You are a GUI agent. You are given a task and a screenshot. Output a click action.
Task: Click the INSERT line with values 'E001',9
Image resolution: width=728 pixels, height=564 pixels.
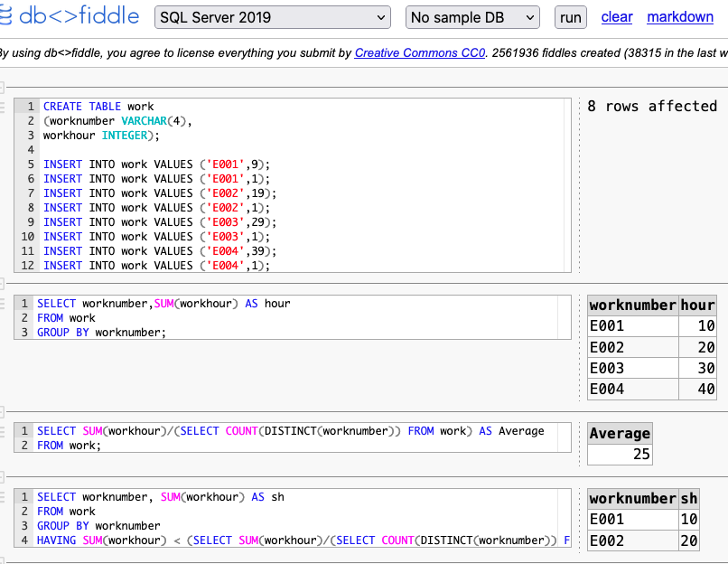(x=156, y=164)
